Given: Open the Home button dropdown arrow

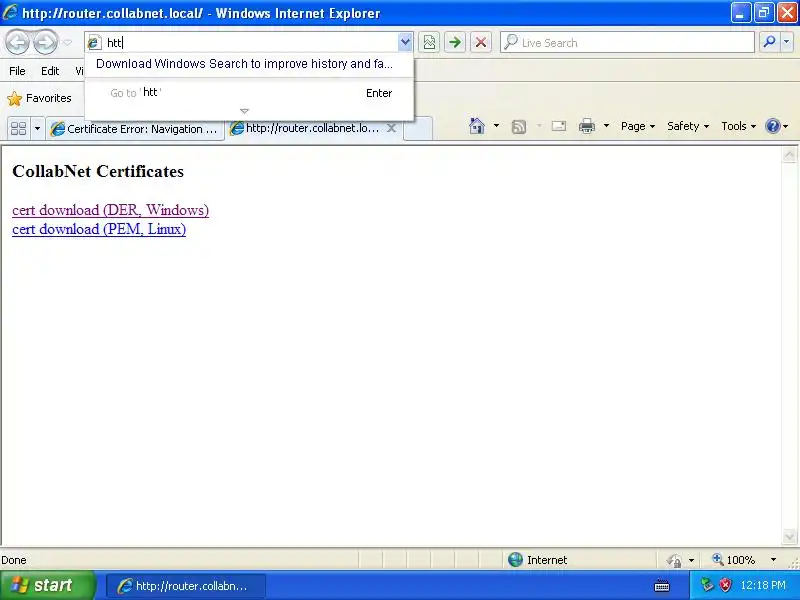Looking at the screenshot, I should coord(496,126).
